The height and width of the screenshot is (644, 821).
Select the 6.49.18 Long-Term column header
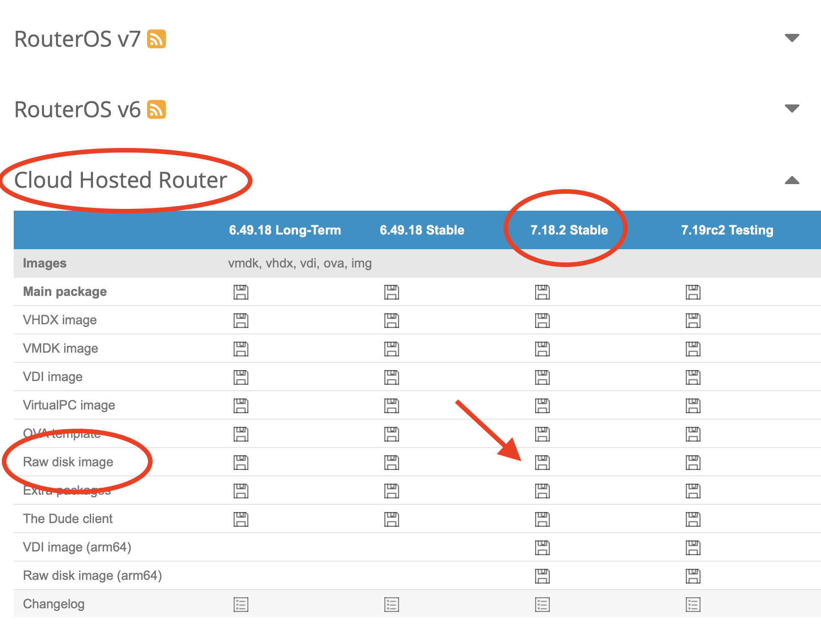click(285, 230)
